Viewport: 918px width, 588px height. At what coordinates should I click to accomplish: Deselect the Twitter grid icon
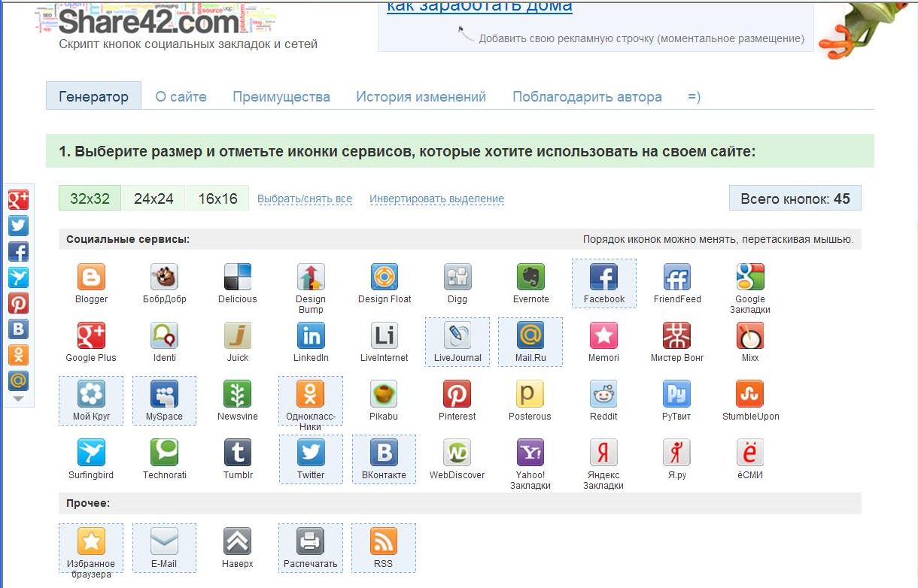tap(311, 453)
